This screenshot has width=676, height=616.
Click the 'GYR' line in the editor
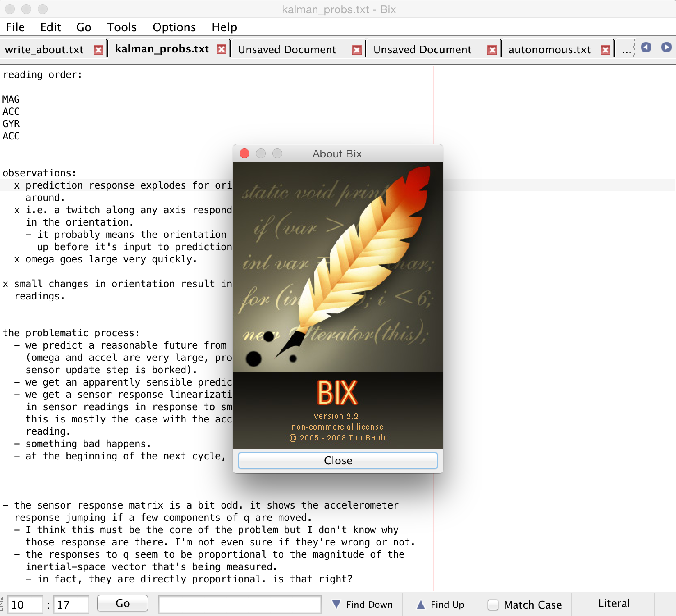(x=11, y=124)
